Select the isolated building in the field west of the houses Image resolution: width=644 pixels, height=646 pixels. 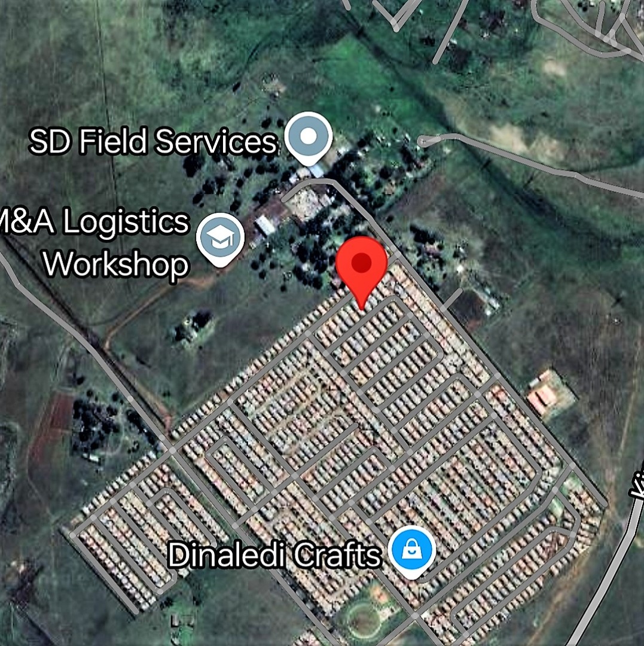pos(193,328)
